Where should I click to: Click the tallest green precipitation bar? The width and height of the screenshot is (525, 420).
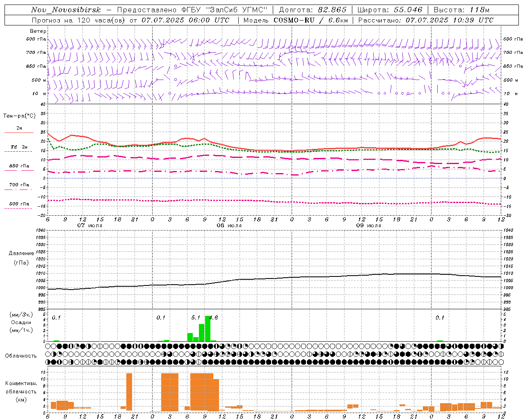tap(208, 329)
